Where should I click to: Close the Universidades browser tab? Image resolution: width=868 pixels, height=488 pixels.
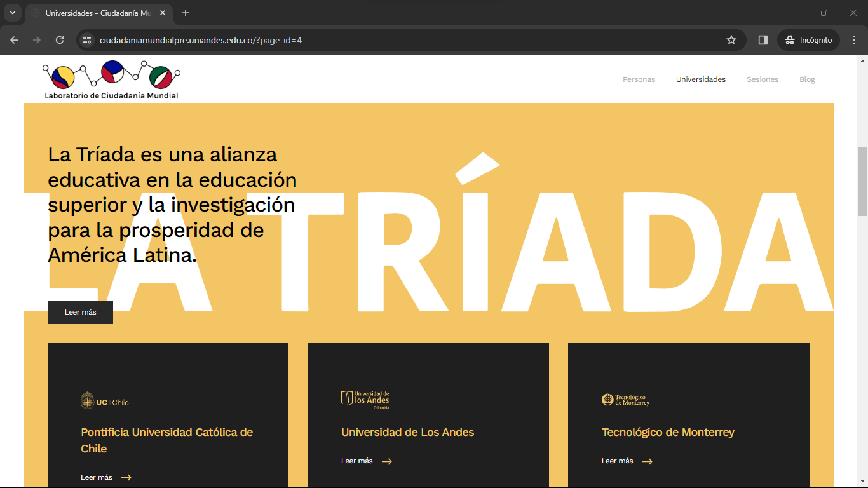coord(164,13)
